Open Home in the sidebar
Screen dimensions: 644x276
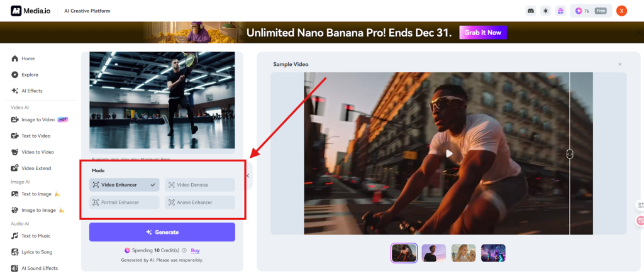tap(28, 58)
